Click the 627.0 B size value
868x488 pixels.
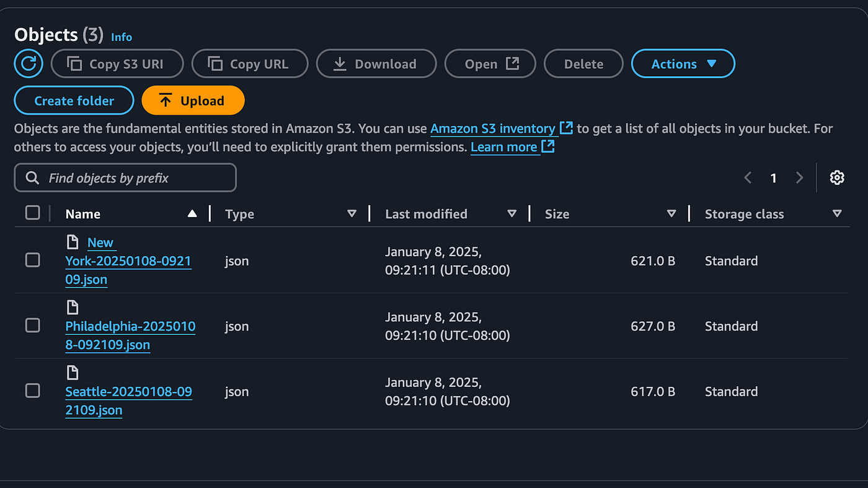click(653, 326)
